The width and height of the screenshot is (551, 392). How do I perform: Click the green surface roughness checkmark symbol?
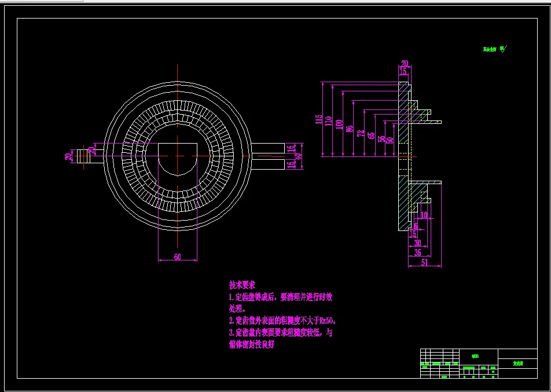[504, 49]
